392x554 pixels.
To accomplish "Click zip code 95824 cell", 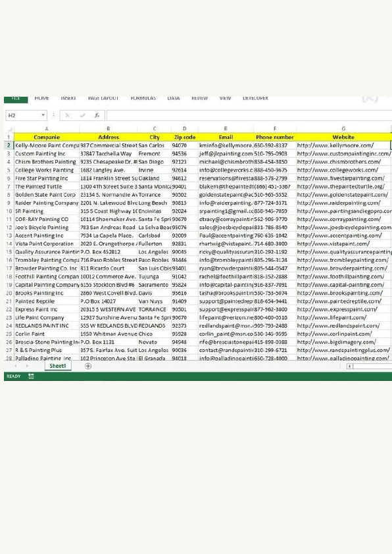I will coord(184,285).
